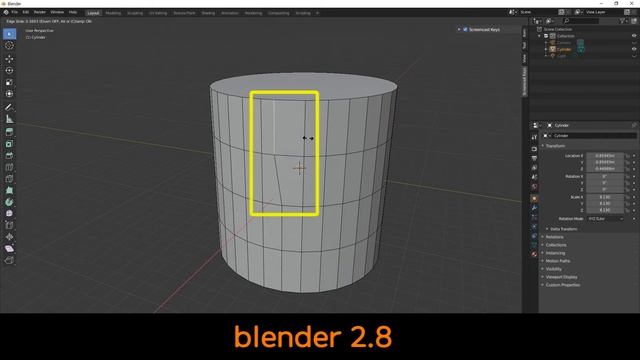The width and height of the screenshot is (640, 360).
Task: Open the File menu
Action: [14, 13]
